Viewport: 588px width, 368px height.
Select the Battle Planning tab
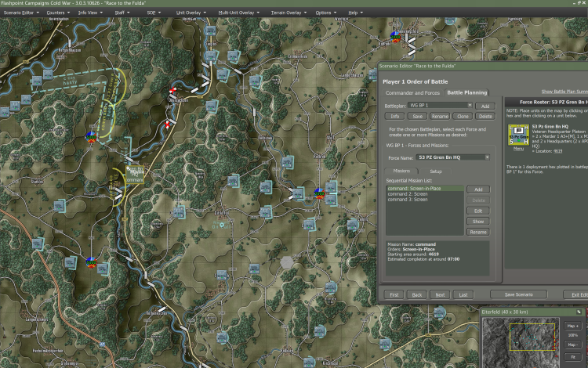point(467,92)
